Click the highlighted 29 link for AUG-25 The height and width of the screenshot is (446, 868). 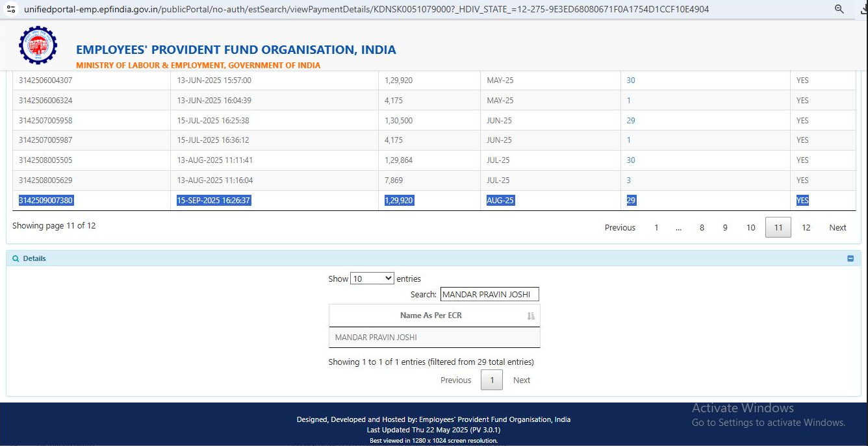(631, 201)
